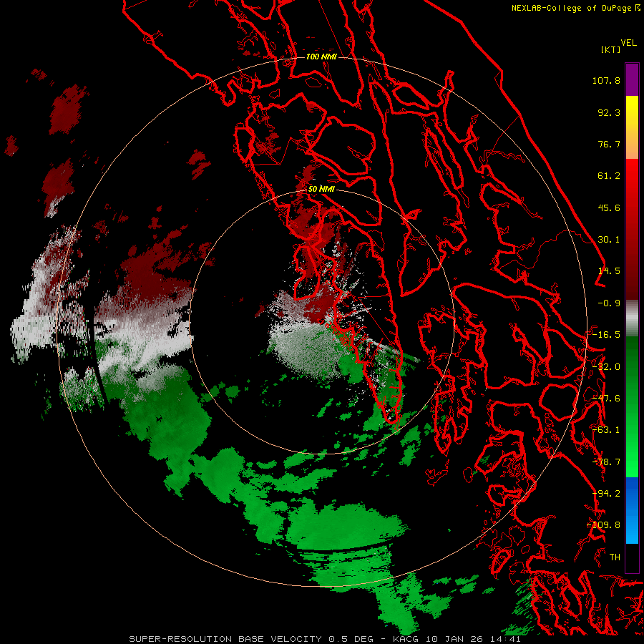Select the -32.0 legend value
The height and width of the screenshot is (644, 644).
[x=606, y=367]
